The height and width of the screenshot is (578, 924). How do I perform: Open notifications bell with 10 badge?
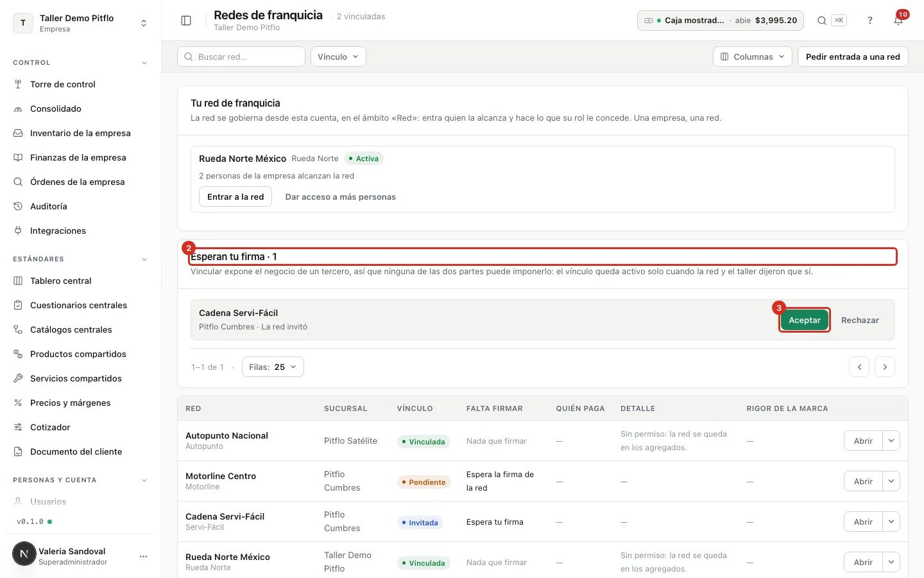(x=898, y=21)
